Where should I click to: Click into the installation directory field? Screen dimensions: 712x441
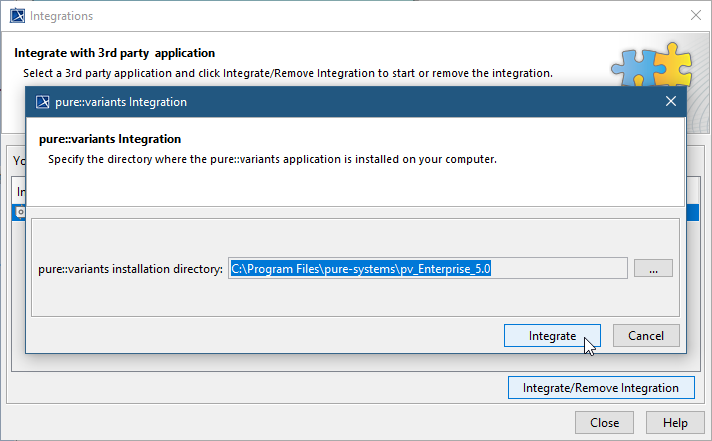[x=427, y=268]
